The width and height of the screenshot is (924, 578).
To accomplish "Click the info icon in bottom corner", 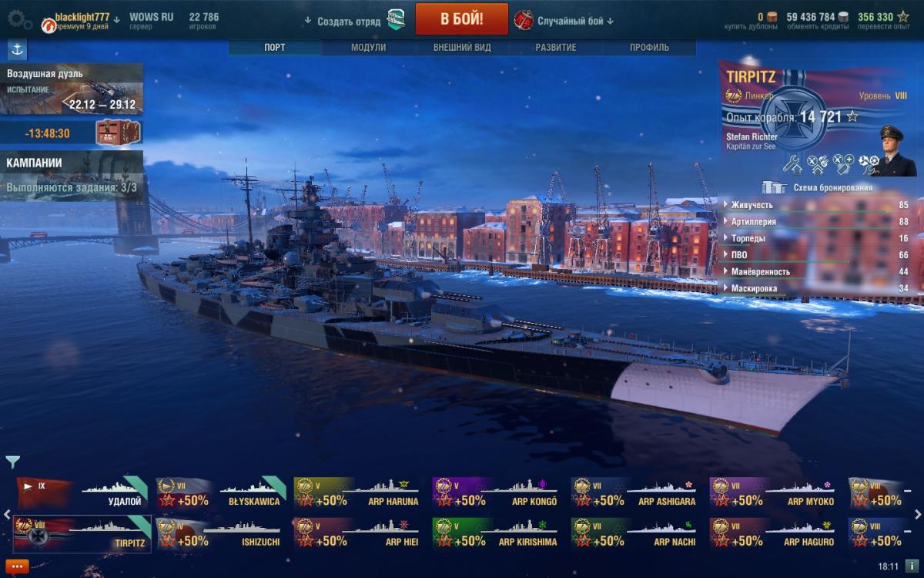I will (910, 566).
